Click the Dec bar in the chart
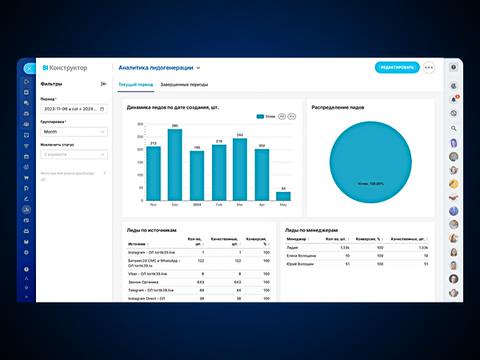Image resolution: width=480 pixels, height=360 pixels. [x=175, y=165]
